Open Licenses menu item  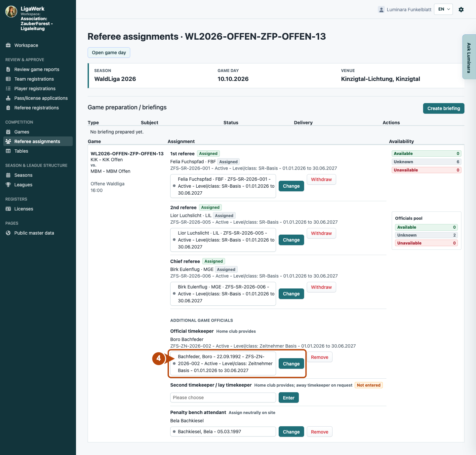(x=38, y=209)
